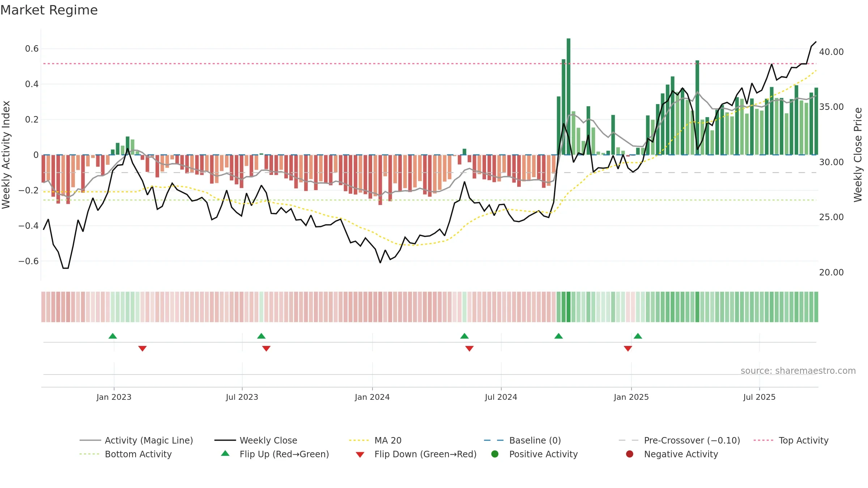Click the Jul 2023 x-axis label

pyautogui.click(x=242, y=397)
